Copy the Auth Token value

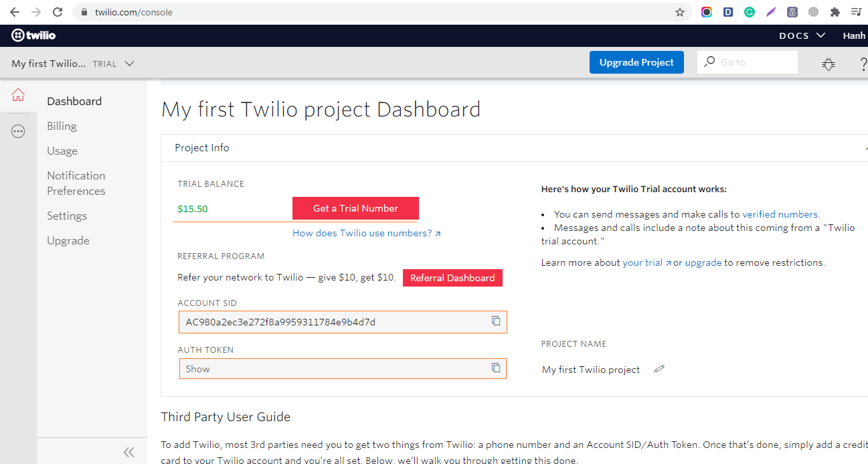tap(496, 368)
